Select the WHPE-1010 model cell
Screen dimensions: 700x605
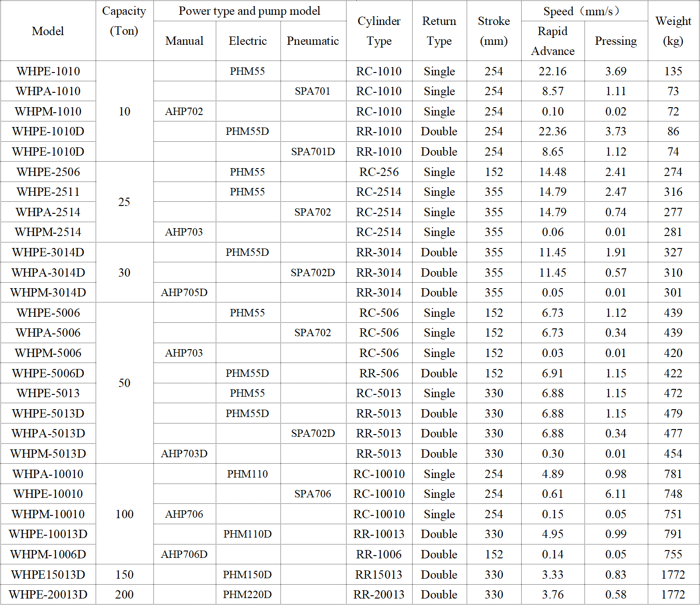pos(48,71)
